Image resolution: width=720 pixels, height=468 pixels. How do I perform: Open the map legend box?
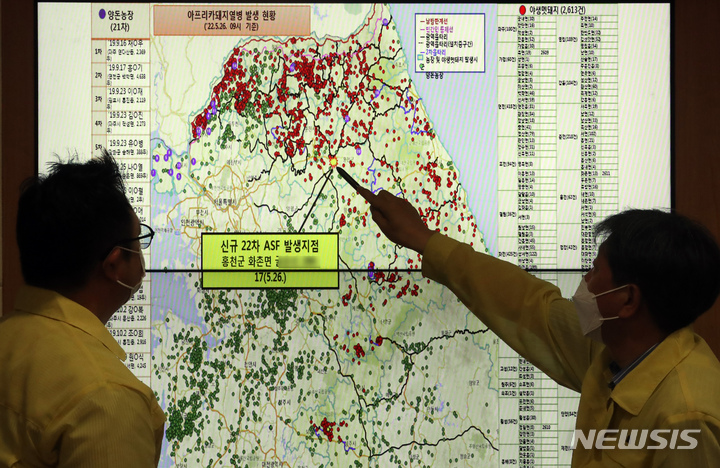click(x=449, y=42)
